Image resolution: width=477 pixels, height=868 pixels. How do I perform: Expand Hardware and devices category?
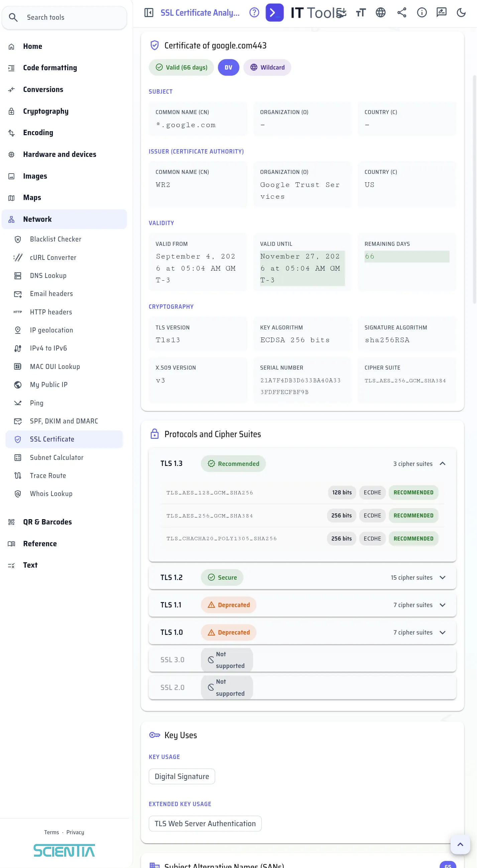(64, 154)
